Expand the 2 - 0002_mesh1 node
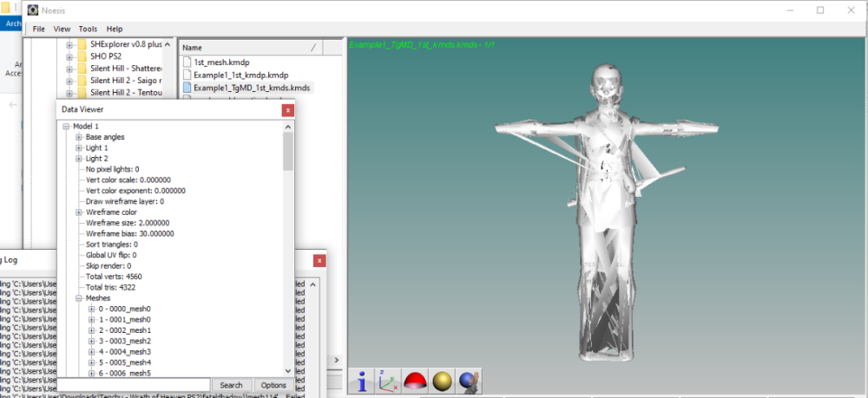The image size is (868, 398). [91, 330]
